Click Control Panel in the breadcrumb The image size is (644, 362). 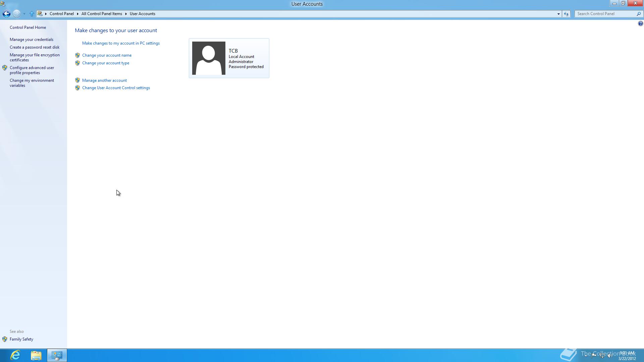(61, 14)
